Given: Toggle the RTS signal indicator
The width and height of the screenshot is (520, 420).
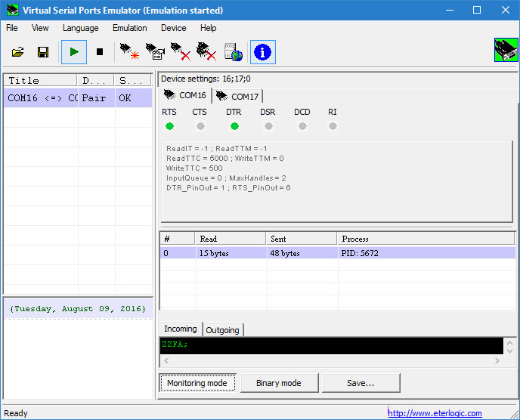Looking at the screenshot, I should point(169,126).
